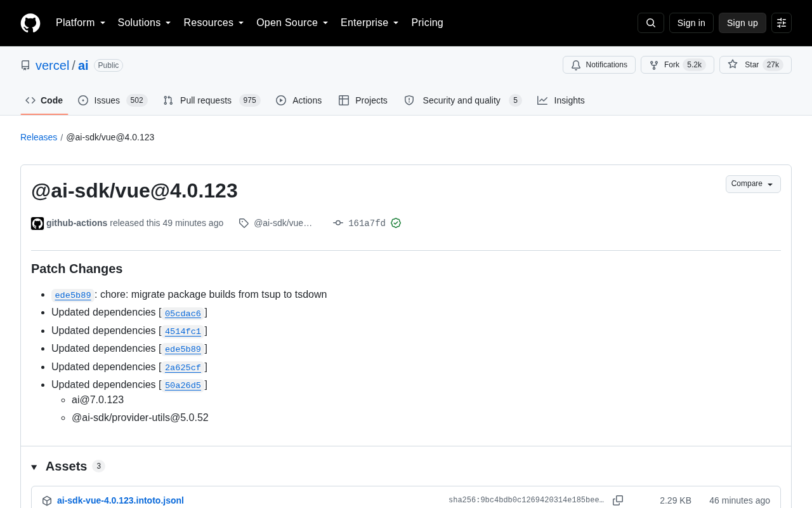
Task: Open the vercel owner link
Action: (52, 65)
